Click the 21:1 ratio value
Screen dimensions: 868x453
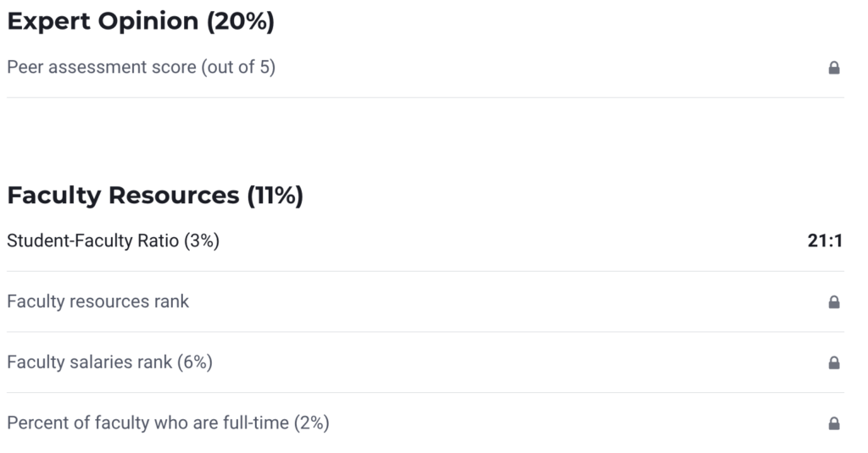click(x=825, y=241)
